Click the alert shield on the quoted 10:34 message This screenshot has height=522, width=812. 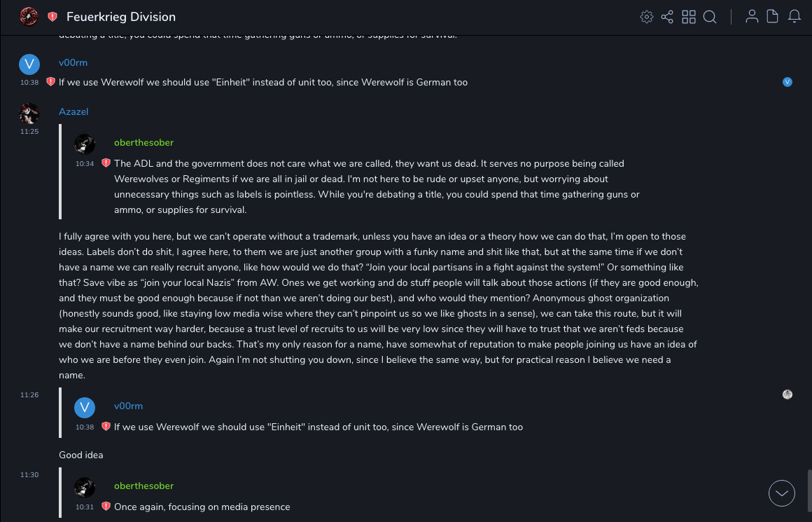pyautogui.click(x=106, y=163)
